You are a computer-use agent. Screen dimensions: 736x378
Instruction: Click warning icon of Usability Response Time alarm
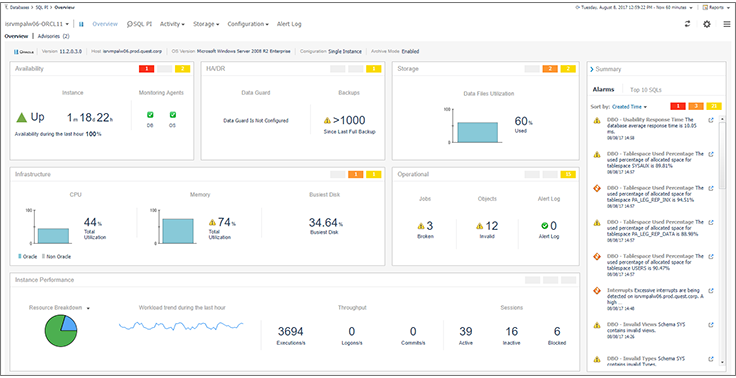point(597,121)
